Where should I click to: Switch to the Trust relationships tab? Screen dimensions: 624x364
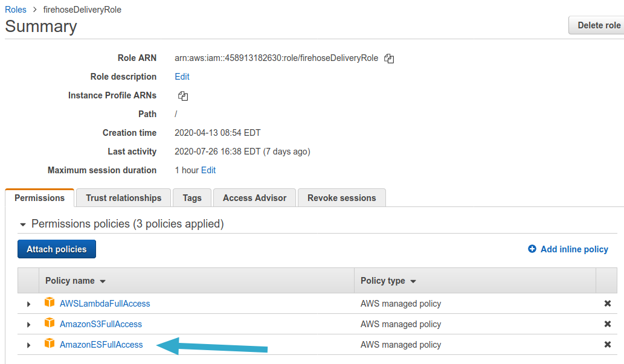click(x=123, y=198)
